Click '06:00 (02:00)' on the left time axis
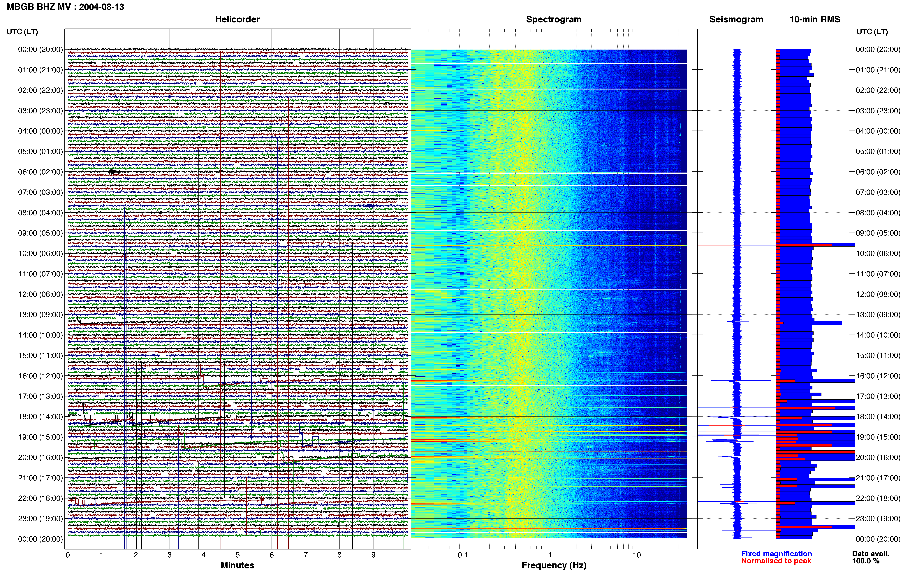924x578 pixels. click(x=41, y=172)
